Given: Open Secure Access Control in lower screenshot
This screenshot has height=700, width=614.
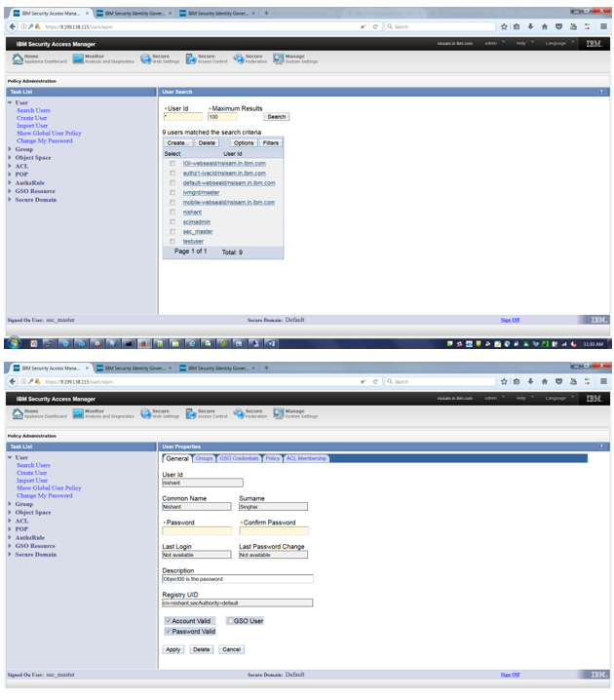Looking at the screenshot, I should click(207, 413).
